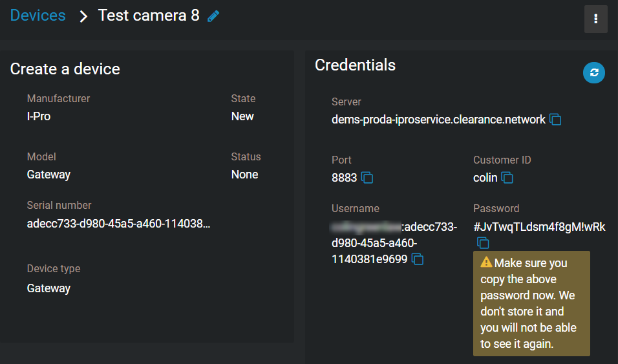
Task: Click the Test camera 8 breadcrumb title
Action: coord(149,16)
